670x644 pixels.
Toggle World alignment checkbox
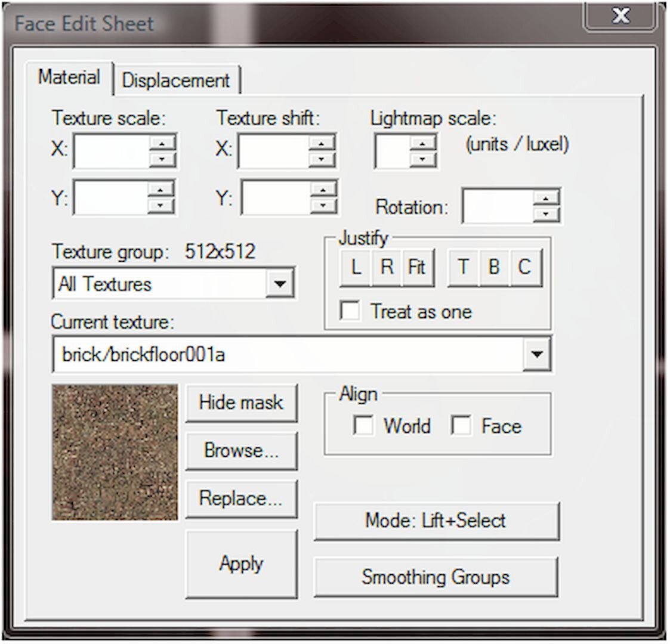pyautogui.click(x=363, y=425)
